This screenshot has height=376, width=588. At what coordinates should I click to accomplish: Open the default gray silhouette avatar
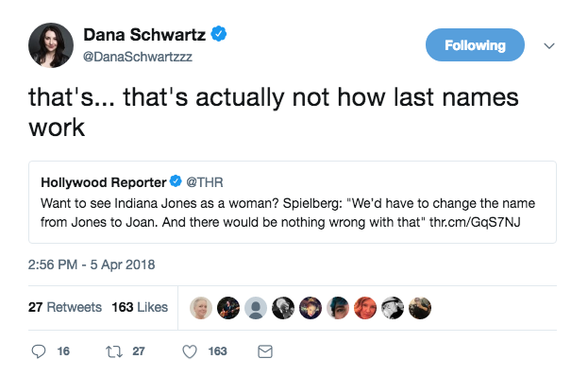point(256,308)
